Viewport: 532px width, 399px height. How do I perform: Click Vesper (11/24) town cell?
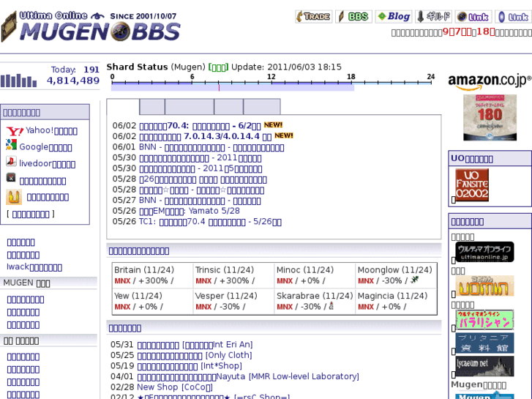coord(233,302)
